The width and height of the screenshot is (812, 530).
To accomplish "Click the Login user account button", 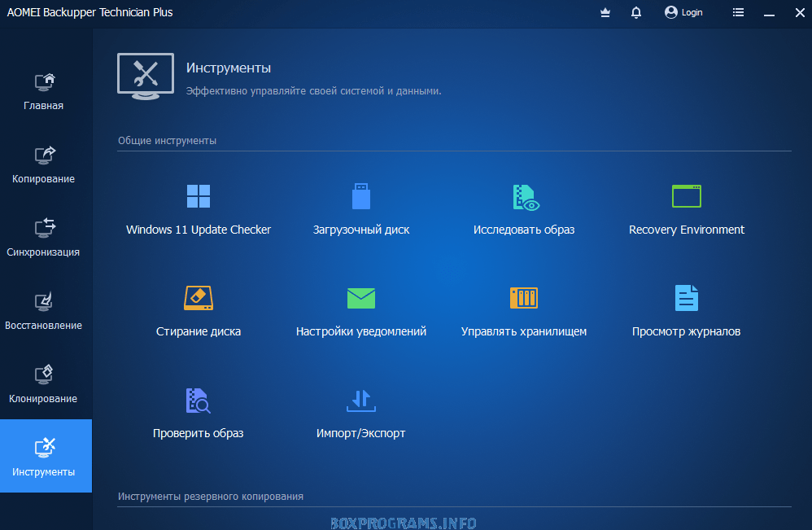I will click(x=683, y=12).
